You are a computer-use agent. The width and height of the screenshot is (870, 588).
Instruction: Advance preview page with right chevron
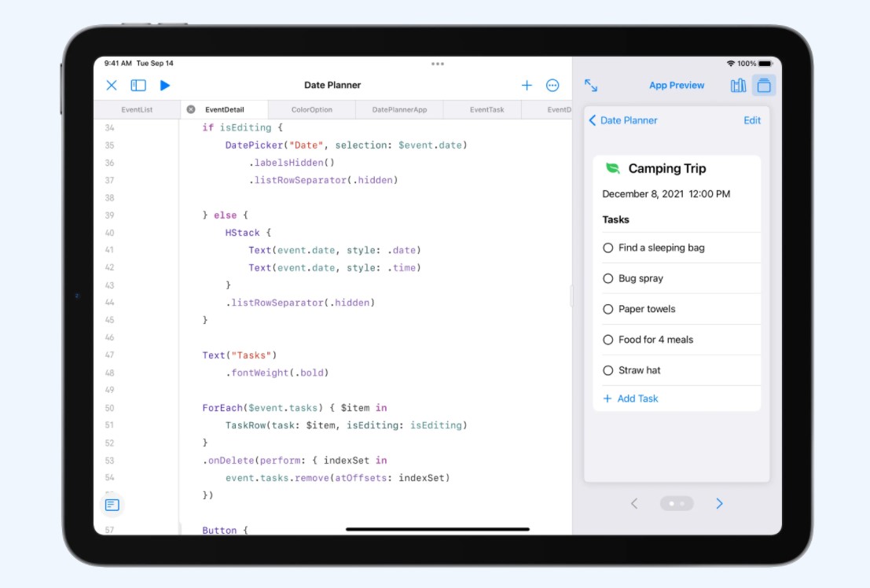pos(719,503)
